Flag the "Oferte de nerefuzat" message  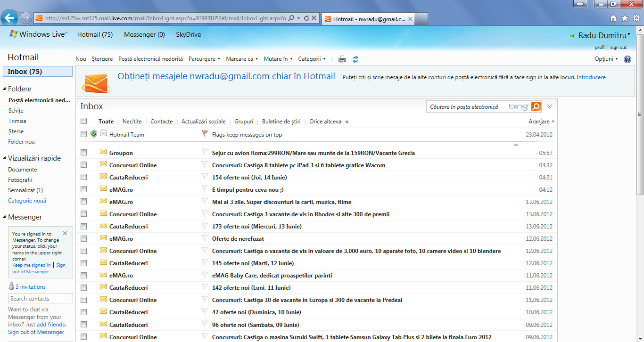pyautogui.click(x=205, y=238)
